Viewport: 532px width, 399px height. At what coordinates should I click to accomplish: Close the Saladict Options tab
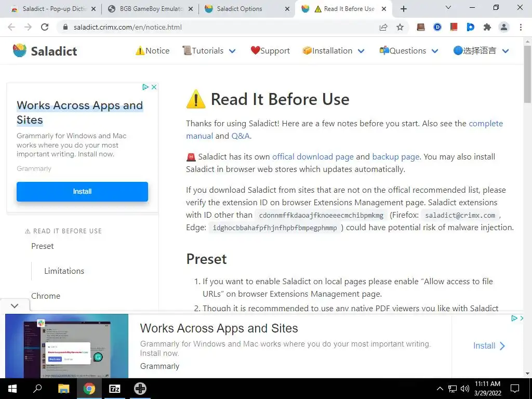point(287,9)
